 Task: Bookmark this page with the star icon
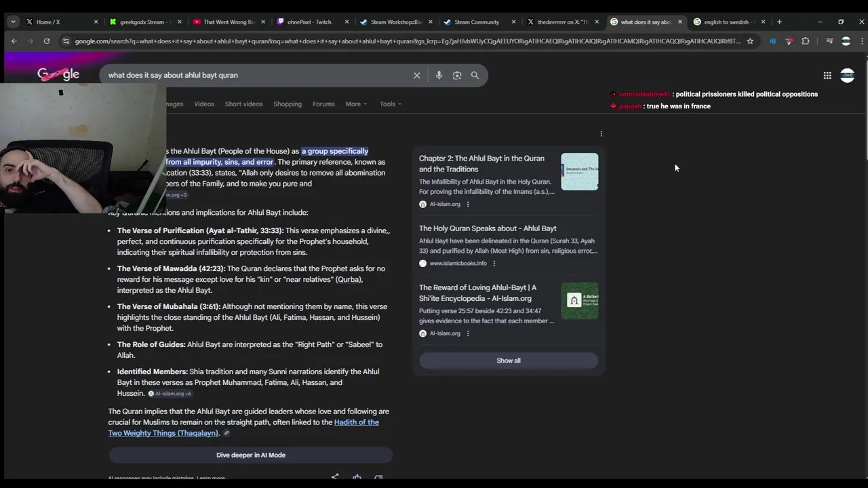click(750, 41)
